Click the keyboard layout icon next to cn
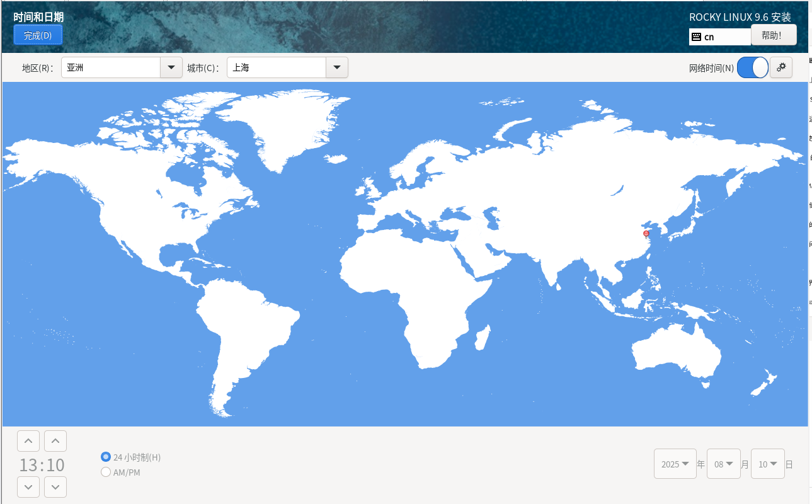Viewport: 812px width, 504px height. (x=696, y=37)
